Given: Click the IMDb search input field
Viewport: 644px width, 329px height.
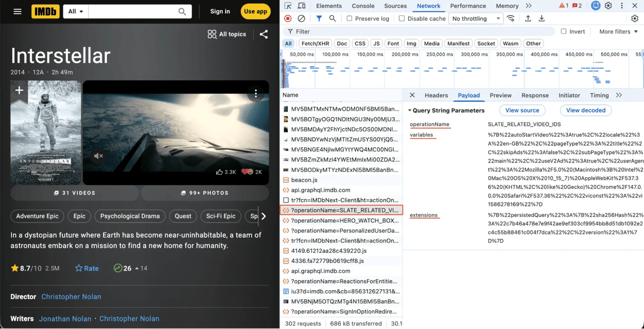Looking at the screenshot, I should (x=133, y=11).
